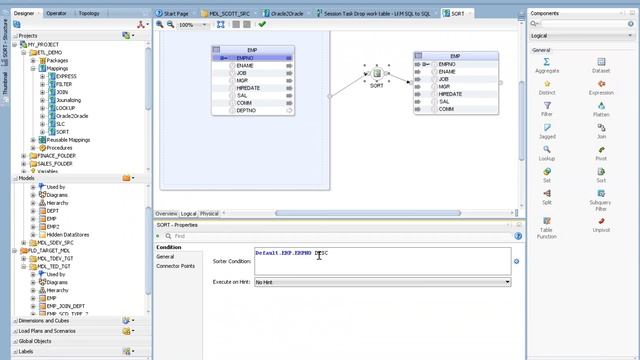Image resolution: width=640 pixels, height=360 pixels.
Task: Click the Sorter Condition text field
Action: (x=382, y=261)
